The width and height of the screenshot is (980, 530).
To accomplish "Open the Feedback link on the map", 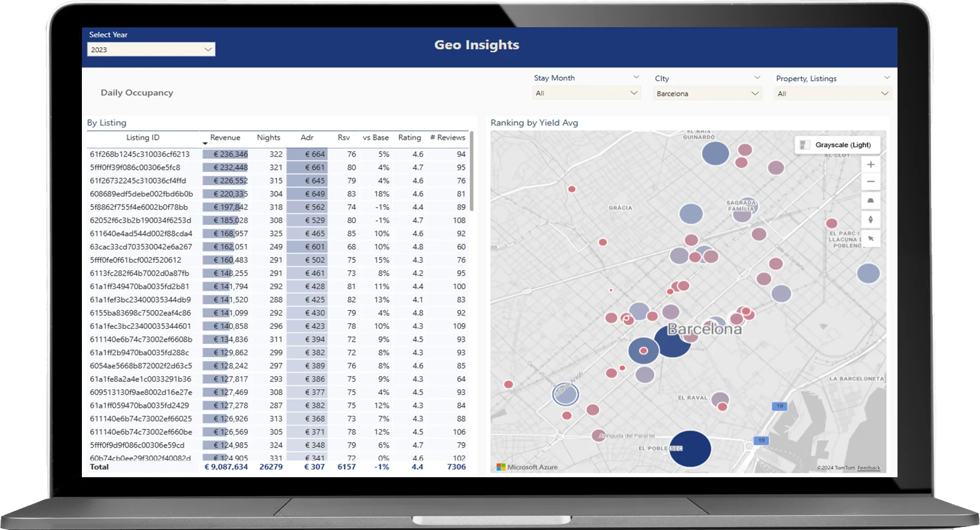I will [868, 468].
